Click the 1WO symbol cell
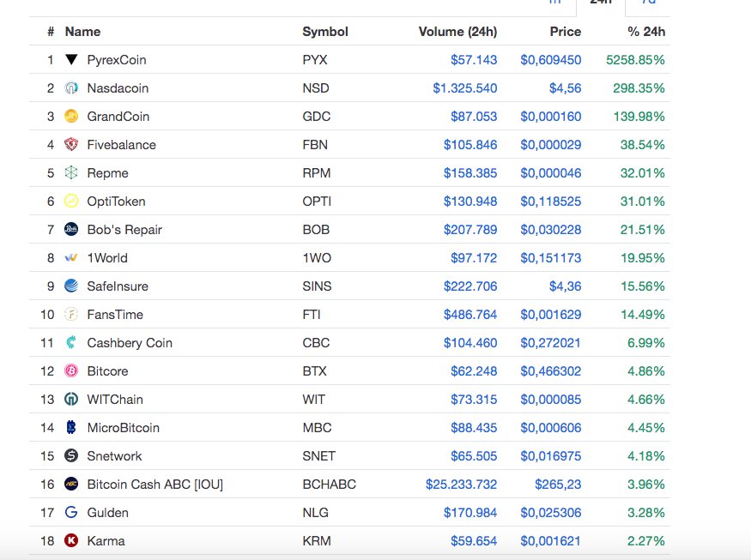 coord(317,258)
